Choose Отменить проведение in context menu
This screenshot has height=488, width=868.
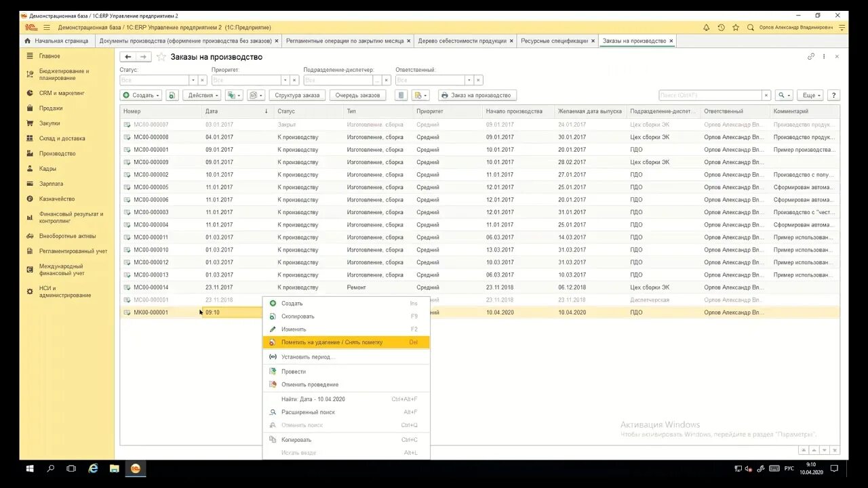tap(346, 384)
